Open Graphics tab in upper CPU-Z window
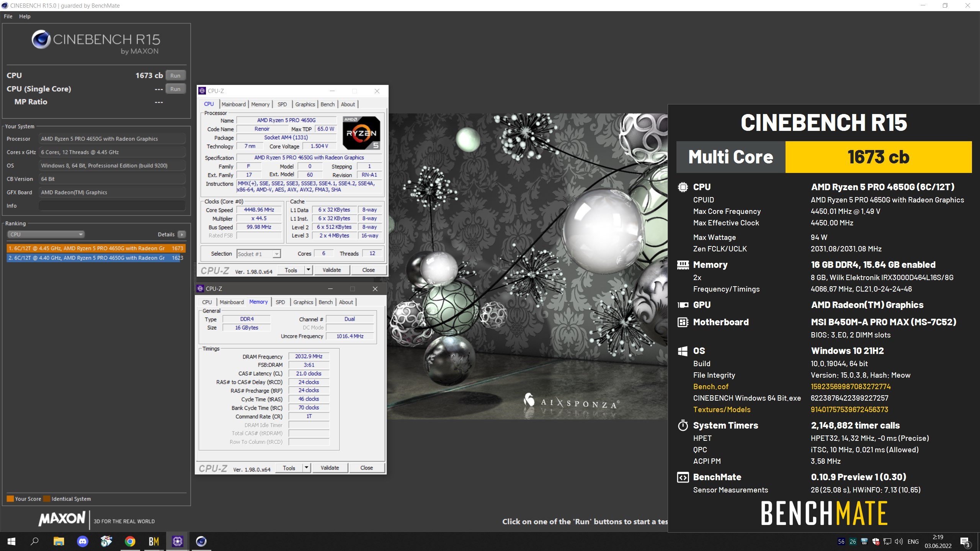 tap(305, 104)
